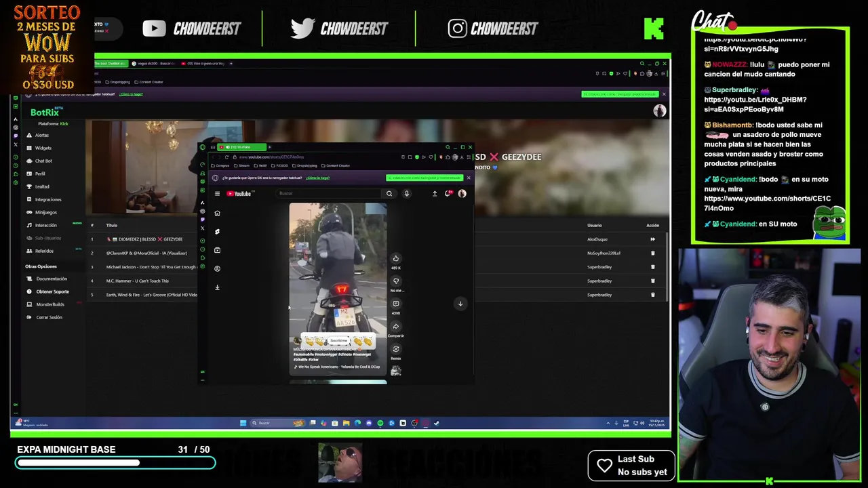The width and height of the screenshot is (868, 488).
Task: Reload the YouTube page
Action: [226, 157]
